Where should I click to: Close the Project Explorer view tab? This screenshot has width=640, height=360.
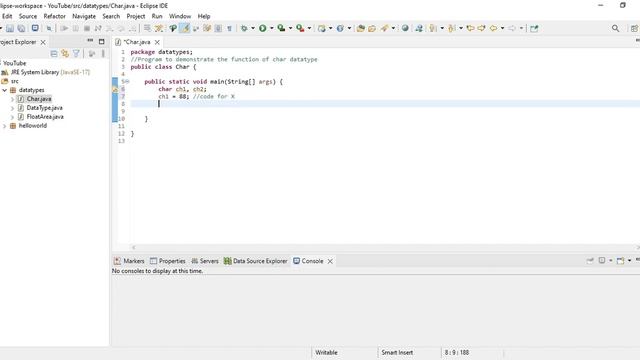pyautogui.click(x=43, y=42)
